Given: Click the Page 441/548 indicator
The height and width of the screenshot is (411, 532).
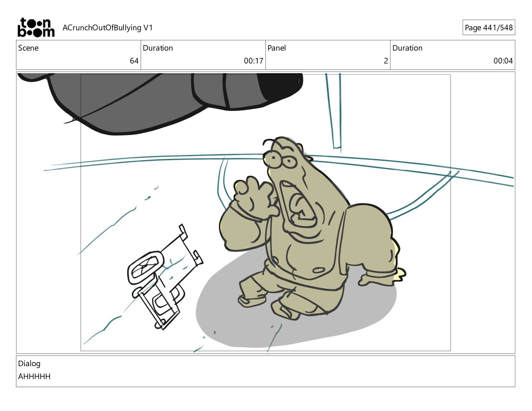Looking at the screenshot, I should pyautogui.click(x=488, y=28).
